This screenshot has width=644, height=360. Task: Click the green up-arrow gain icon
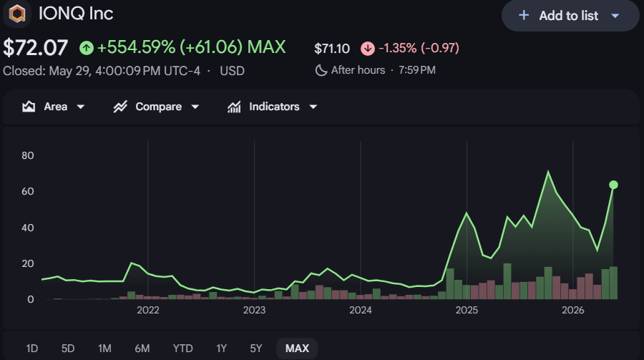(x=87, y=48)
